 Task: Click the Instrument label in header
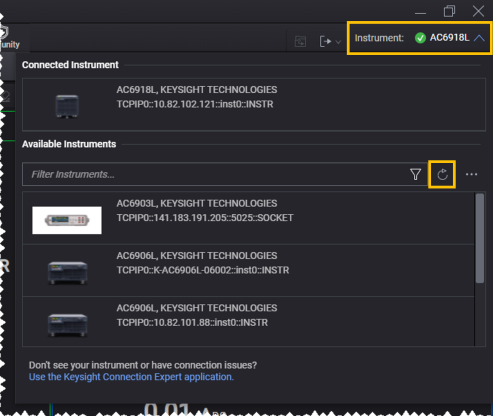[x=379, y=38]
